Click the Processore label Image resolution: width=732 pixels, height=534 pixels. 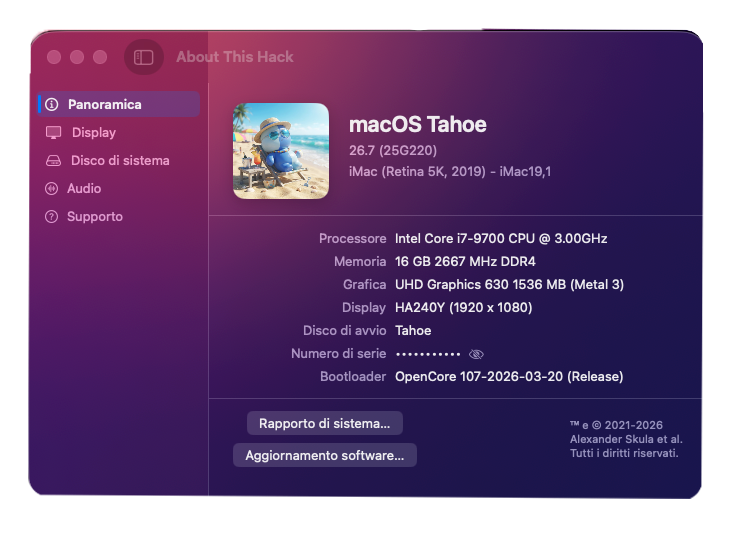coord(352,239)
